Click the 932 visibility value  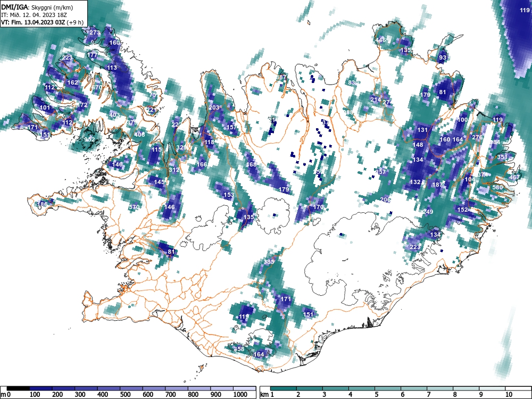point(89,139)
